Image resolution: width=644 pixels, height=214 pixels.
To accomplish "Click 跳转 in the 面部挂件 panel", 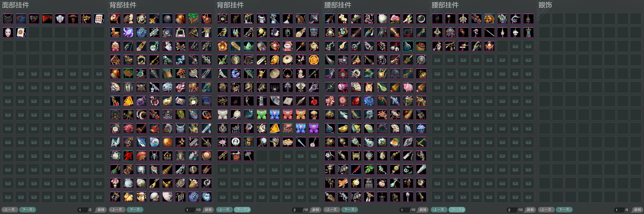I will click(101, 210).
